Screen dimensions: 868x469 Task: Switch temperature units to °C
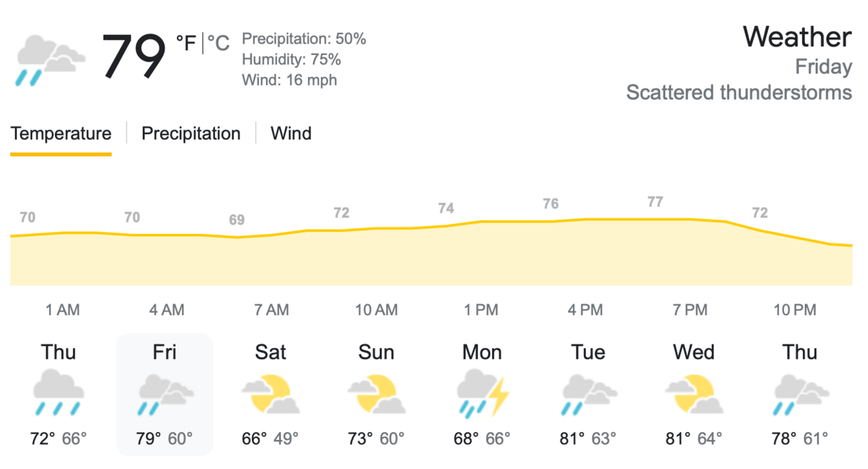tap(218, 44)
